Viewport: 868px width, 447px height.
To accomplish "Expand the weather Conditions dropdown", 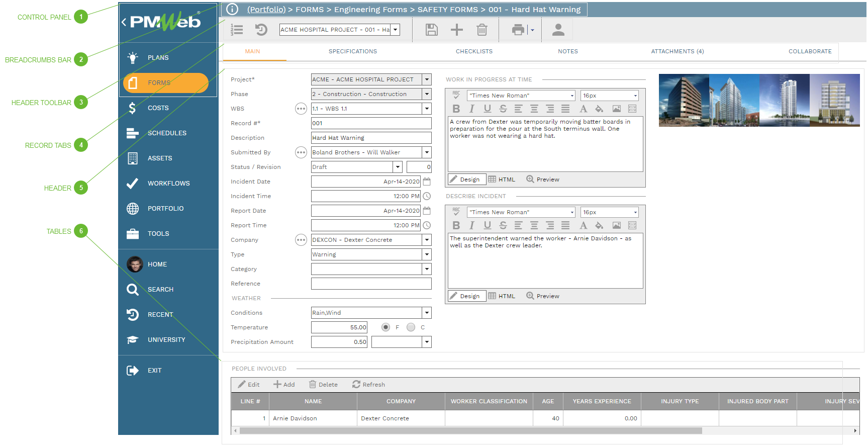I will [427, 313].
